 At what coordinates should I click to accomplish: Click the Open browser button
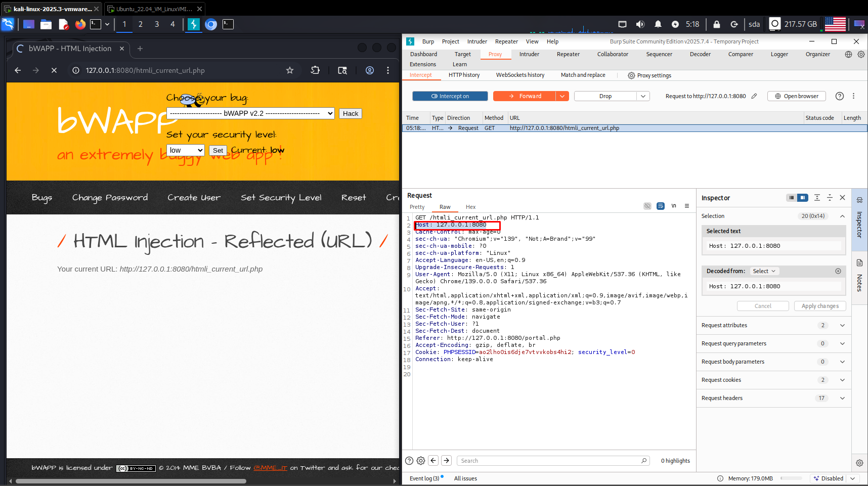click(796, 96)
